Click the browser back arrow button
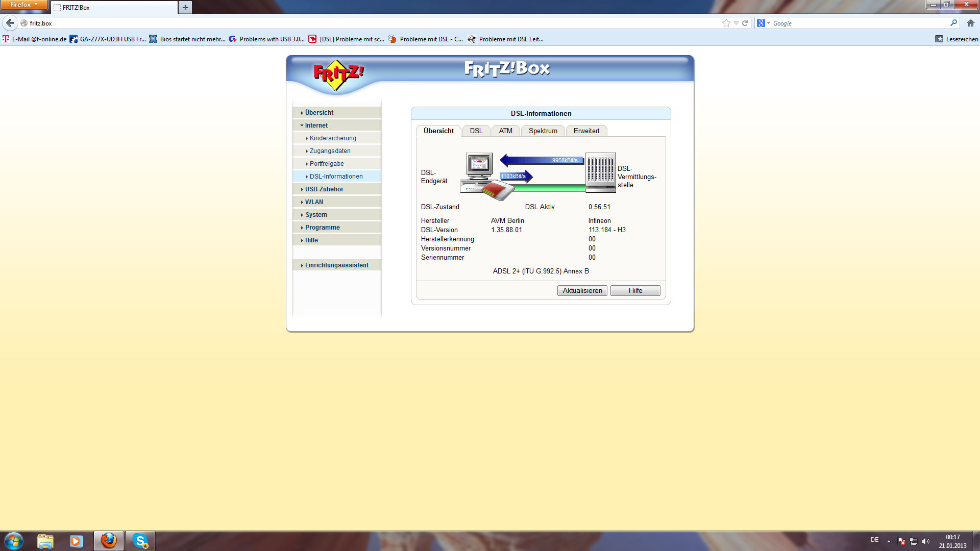This screenshot has width=980, height=551. [10, 23]
